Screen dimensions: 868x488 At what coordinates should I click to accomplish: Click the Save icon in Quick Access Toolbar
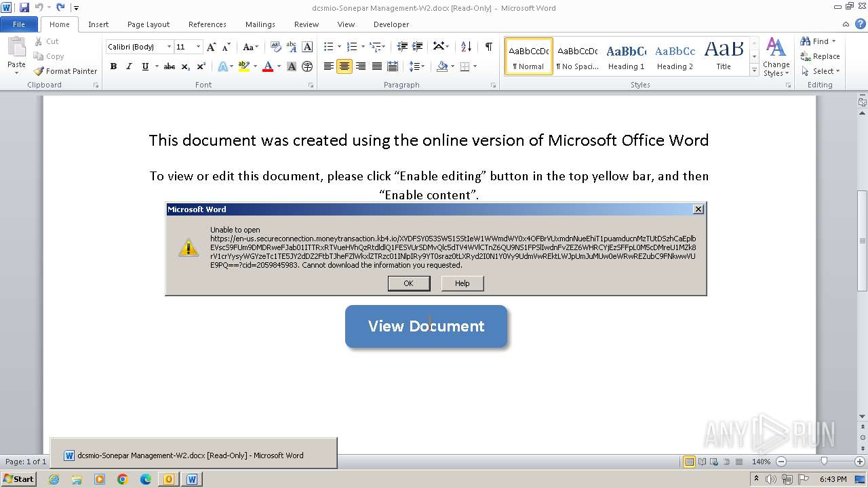pyautogui.click(x=24, y=7)
